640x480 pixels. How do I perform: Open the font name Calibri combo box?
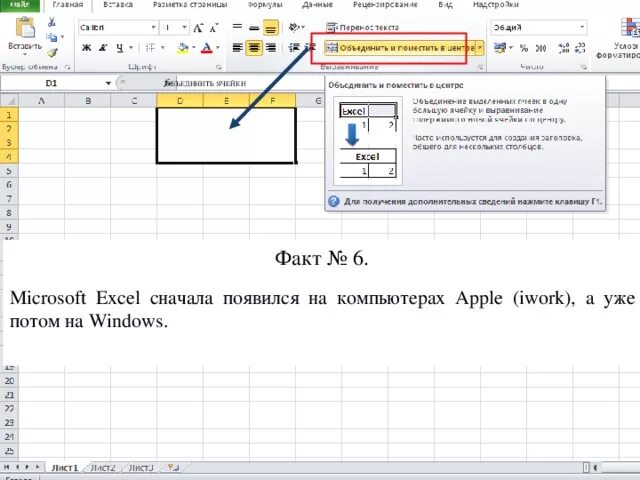click(x=118, y=27)
